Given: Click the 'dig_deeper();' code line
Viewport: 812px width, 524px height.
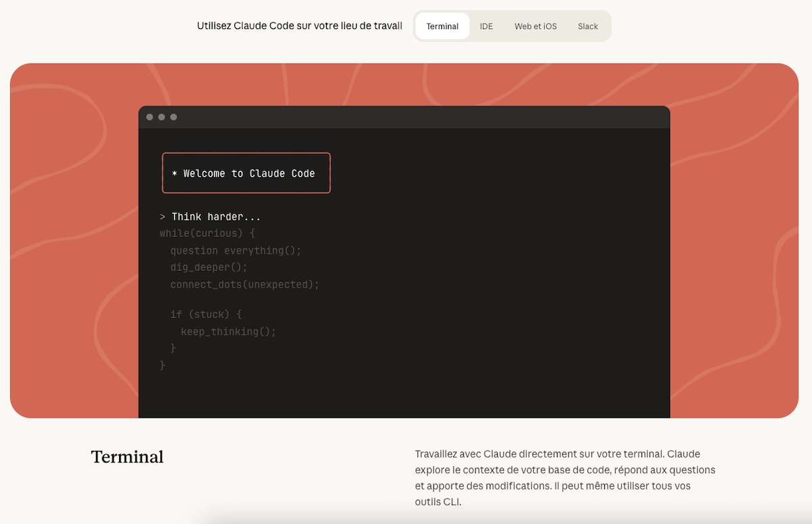Looking at the screenshot, I should click(209, 267).
